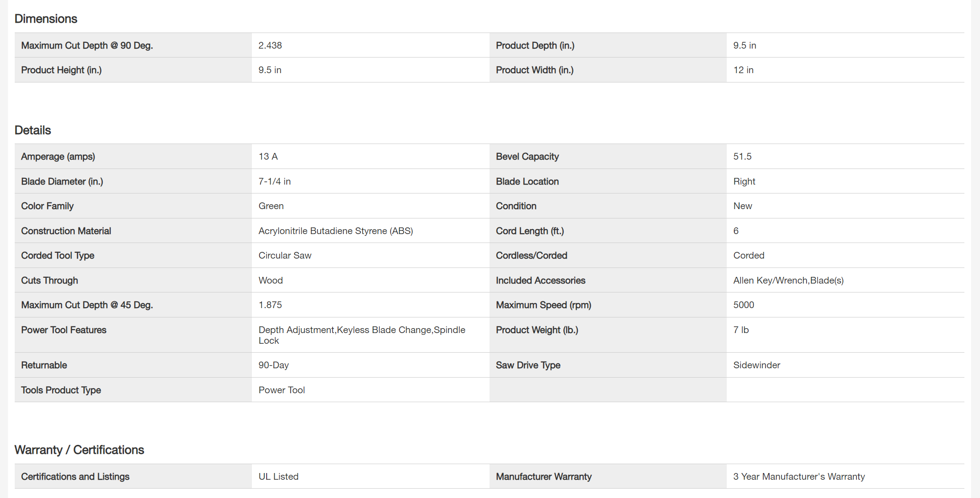Select the 2.438 cut depth value
This screenshot has height=498, width=980.
(270, 45)
